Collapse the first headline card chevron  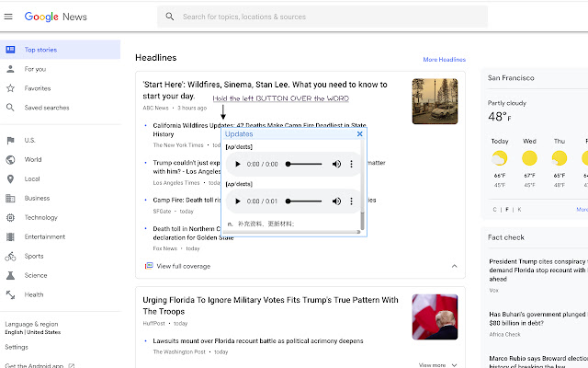click(x=455, y=266)
